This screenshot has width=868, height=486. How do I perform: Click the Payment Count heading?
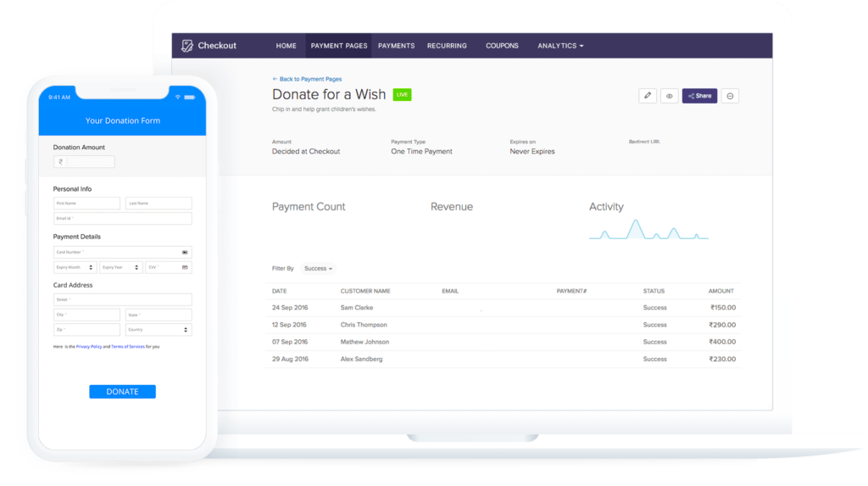click(309, 207)
